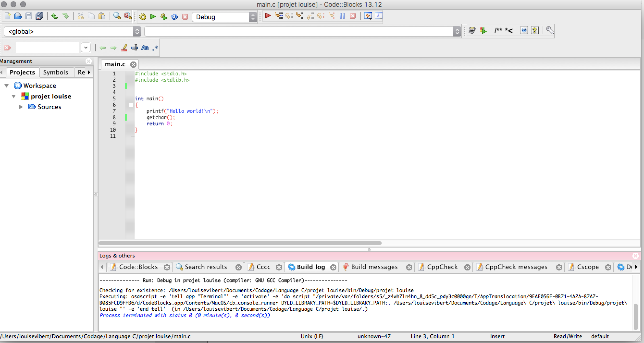Toggle highlight occurrences in the search toolbar
This screenshot has width=644, height=343.
tap(124, 48)
